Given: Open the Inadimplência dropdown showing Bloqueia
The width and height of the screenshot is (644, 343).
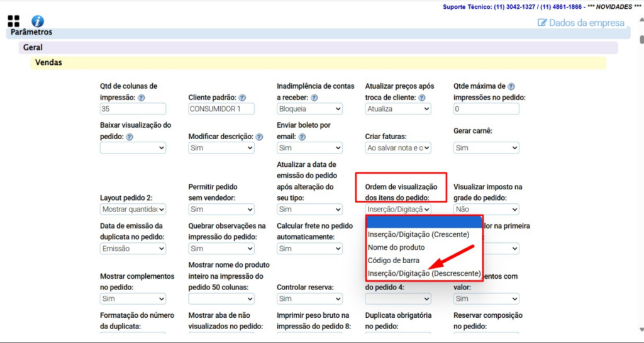Looking at the screenshot, I should click(x=309, y=109).
